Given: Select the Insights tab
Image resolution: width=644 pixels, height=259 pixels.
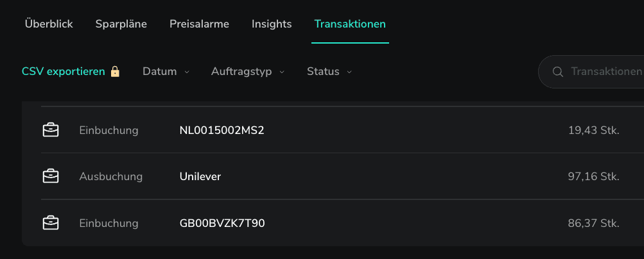Looking at the screenshot, I should [272, 24].
